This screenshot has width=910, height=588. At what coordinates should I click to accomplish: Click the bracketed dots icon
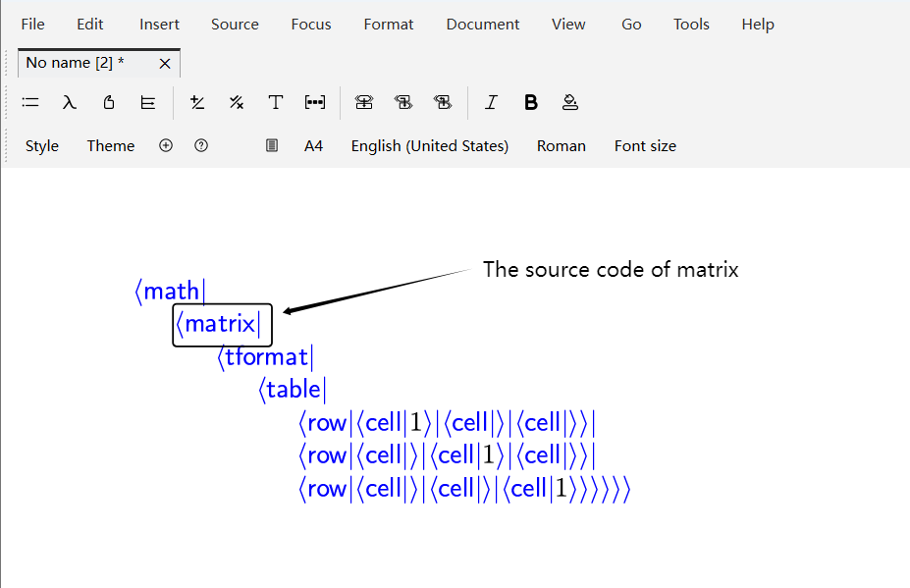(314, 102)
